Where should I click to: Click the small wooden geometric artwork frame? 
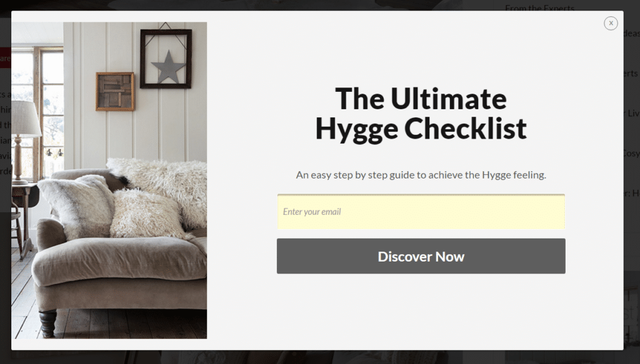pyautogui.click(x=115, y=91)
